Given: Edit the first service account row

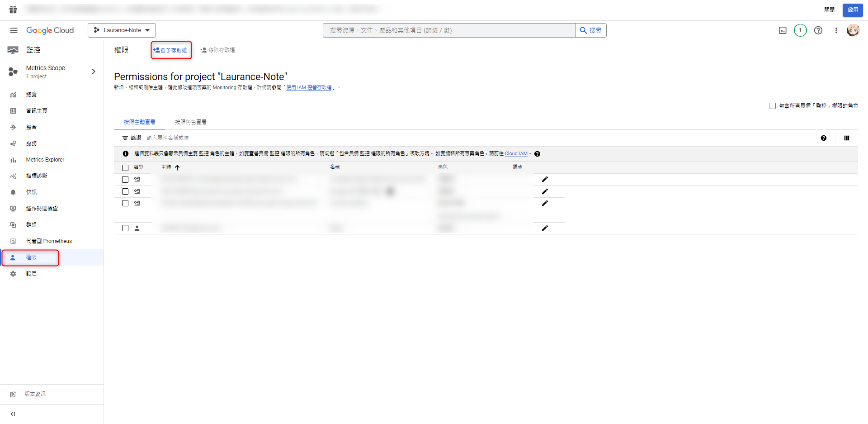Looking at the screenshot, I should click(545, 179).
